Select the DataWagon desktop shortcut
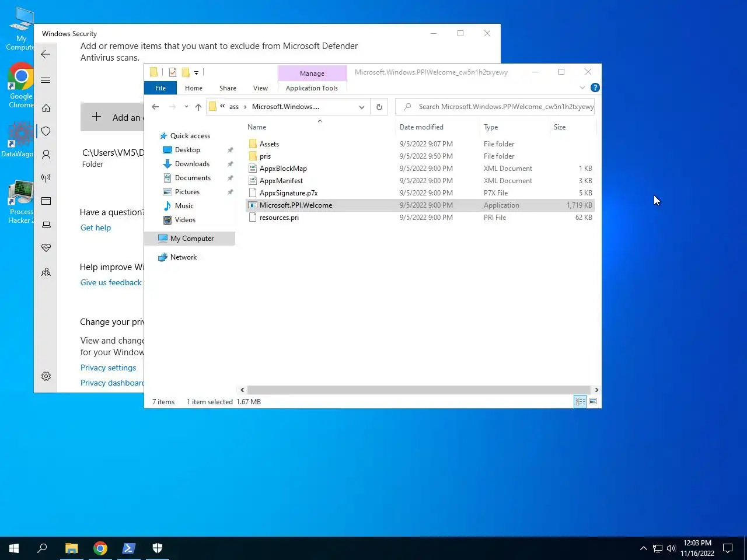 [x=18, y=140]
